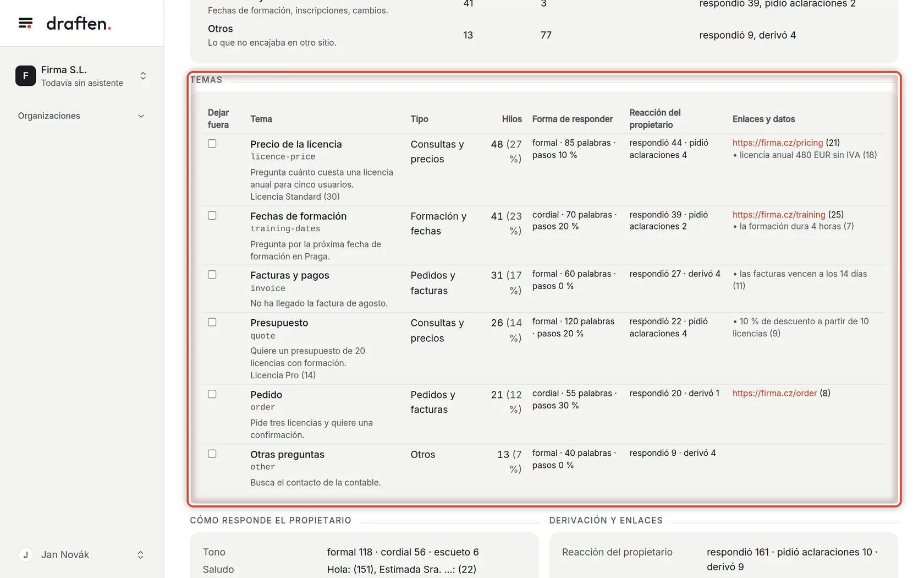Screen dimensions: 924x578
Task: Select the Presupuesto topic title
Action: pos(279,323)
